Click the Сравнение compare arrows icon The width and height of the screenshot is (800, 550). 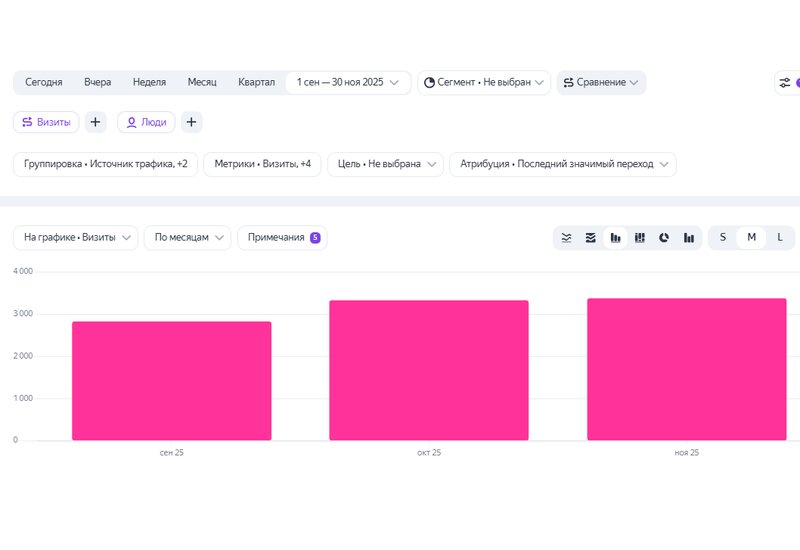coord(568,83)
